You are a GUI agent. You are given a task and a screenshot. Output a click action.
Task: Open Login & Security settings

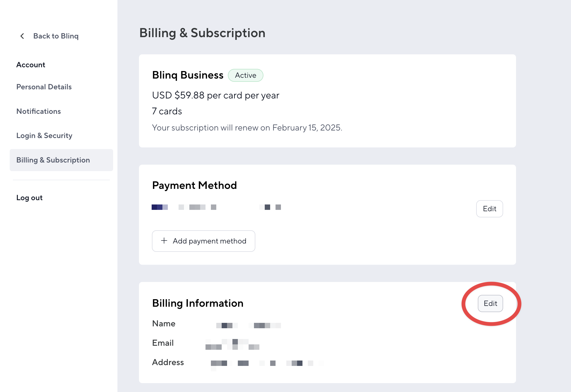44,136
